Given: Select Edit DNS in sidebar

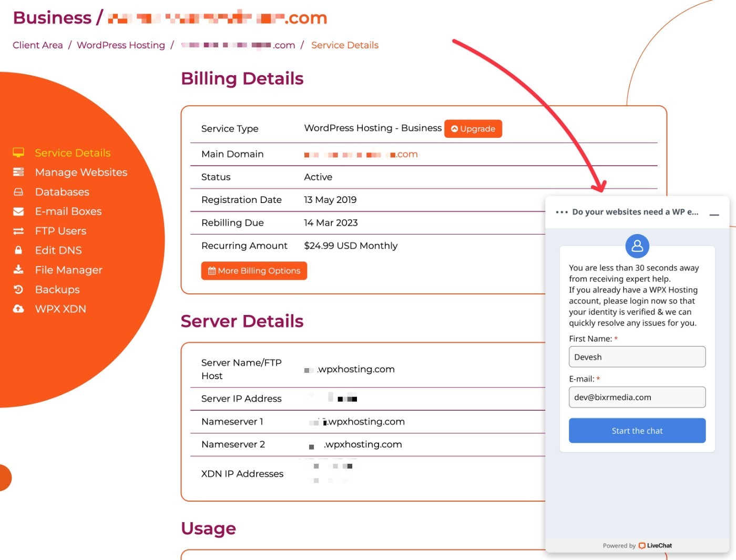Looking at the screenshot, I should click(x=58, y=250).
